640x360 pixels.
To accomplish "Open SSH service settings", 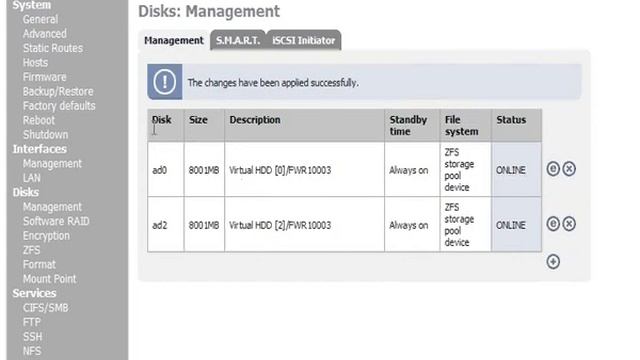I will pyautogui.click(x=32, y=336).
